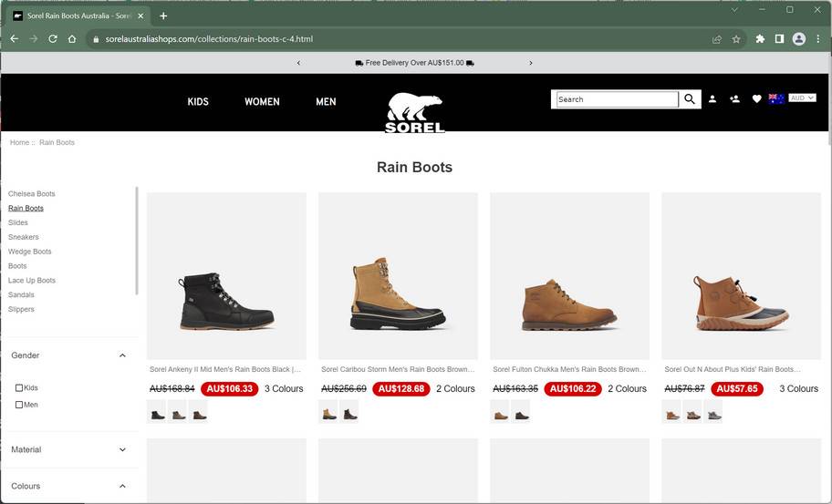Click the Sorel polar bear logo
Image resolution: width=832 pixels, height=504 pixels.
pos(414,112)
